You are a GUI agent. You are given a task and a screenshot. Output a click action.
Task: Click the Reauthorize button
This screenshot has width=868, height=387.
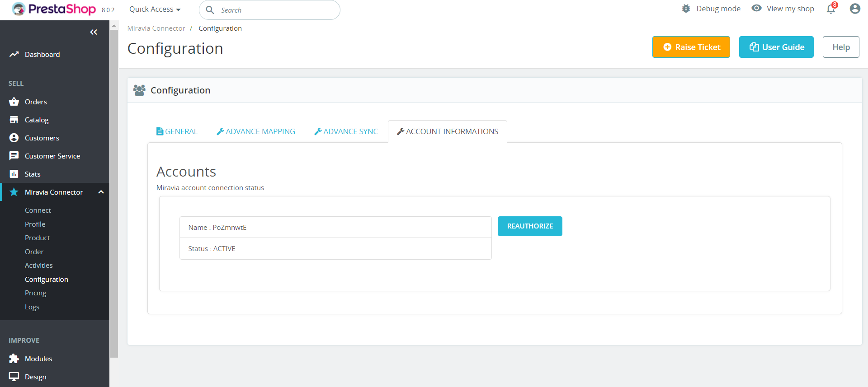pyautogui.click(x=530, y=226)
